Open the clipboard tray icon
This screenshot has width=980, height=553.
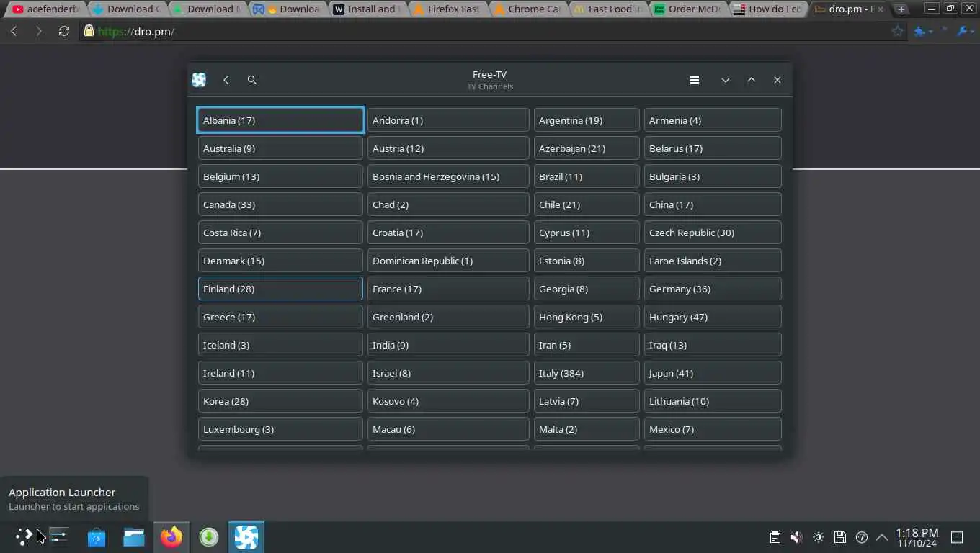(775, 537)
